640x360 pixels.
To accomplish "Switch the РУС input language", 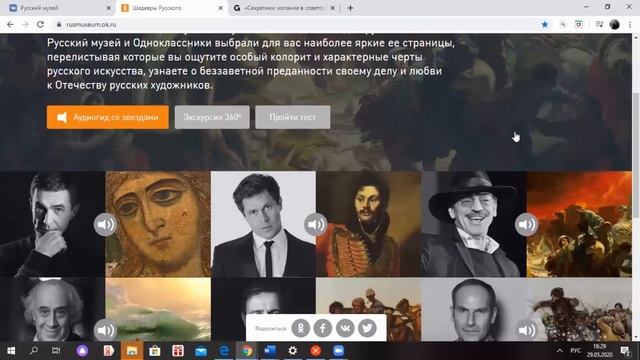I will coord(576,351).
